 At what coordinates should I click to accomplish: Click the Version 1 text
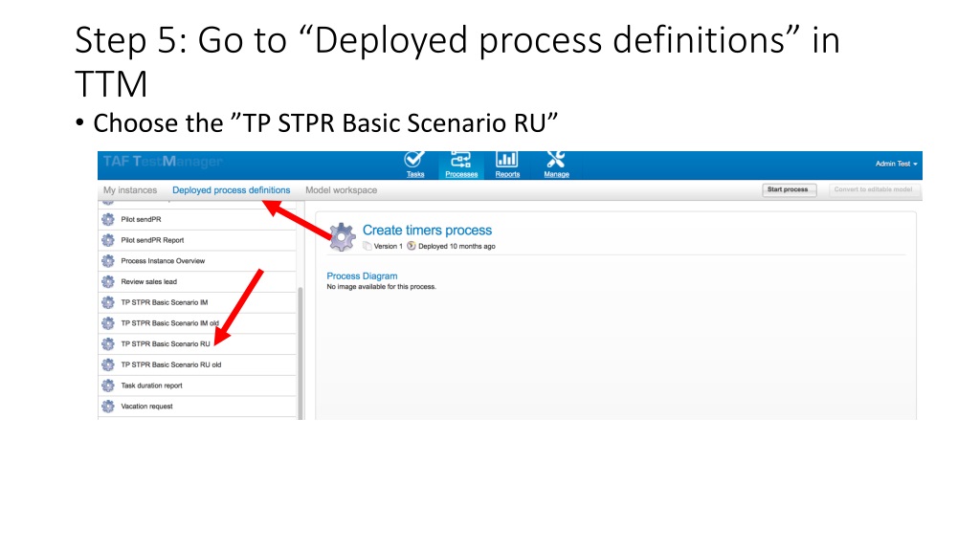[389, 246]
